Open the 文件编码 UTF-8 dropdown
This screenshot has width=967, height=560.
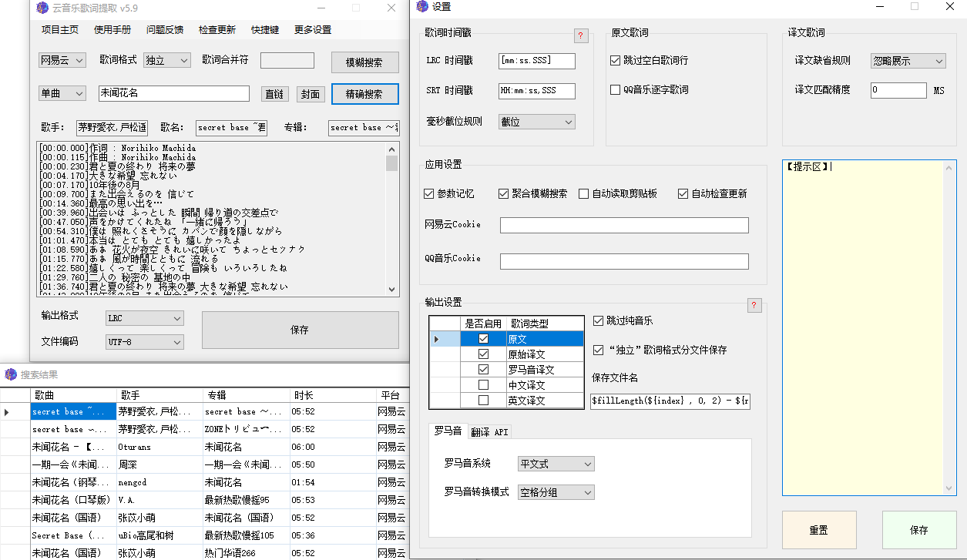145,342
